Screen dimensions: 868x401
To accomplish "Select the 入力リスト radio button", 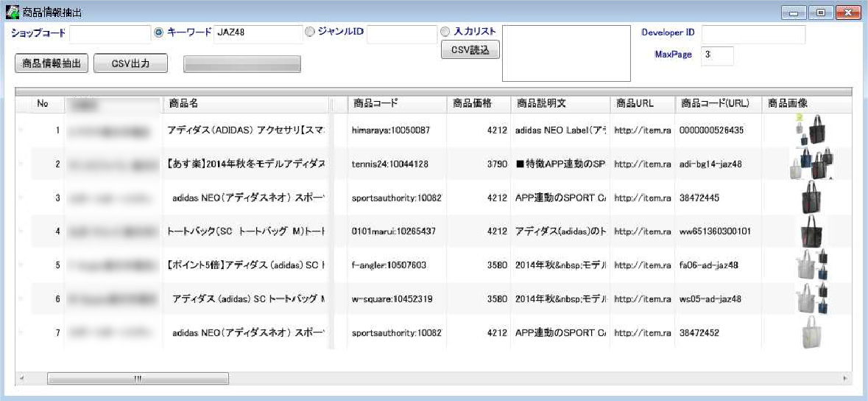I will click(x=445, y=32).
